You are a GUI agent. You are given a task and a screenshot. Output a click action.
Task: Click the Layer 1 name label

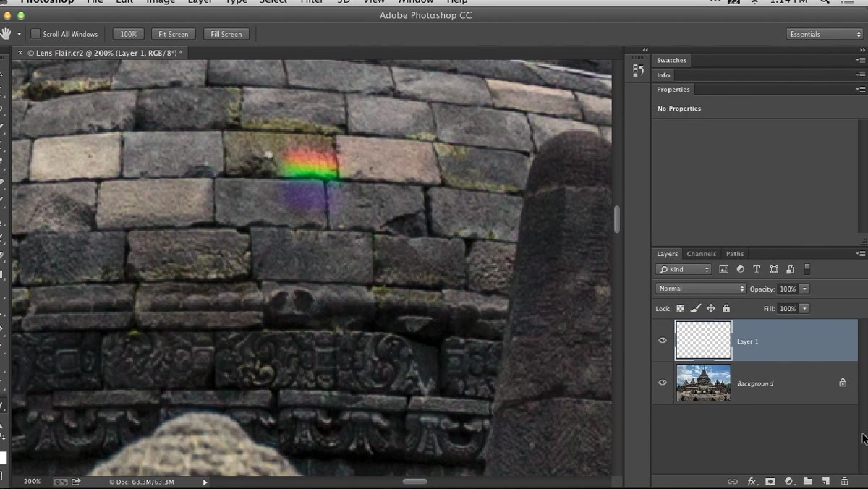pyautogui.click(x=748, y=341)
